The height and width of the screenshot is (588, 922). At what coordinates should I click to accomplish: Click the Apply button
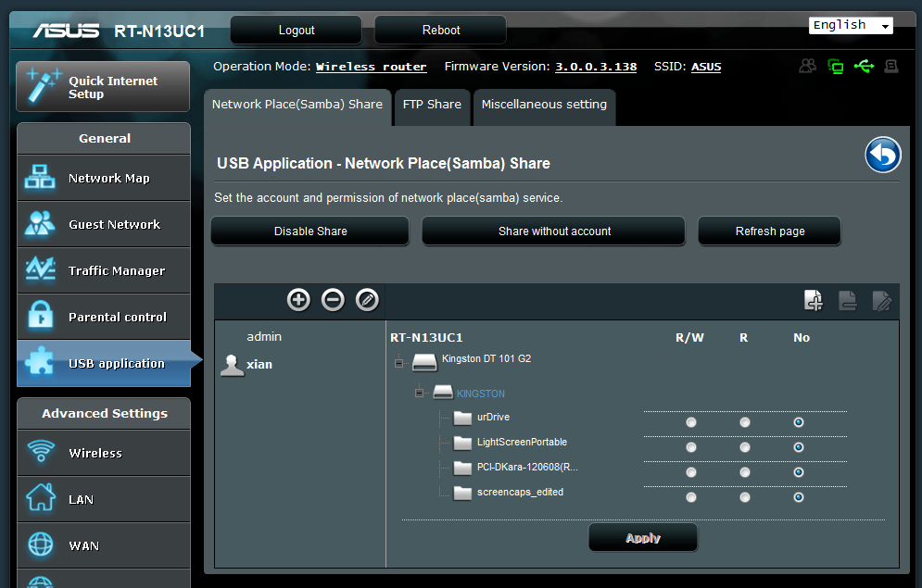(x=643, y=538)
